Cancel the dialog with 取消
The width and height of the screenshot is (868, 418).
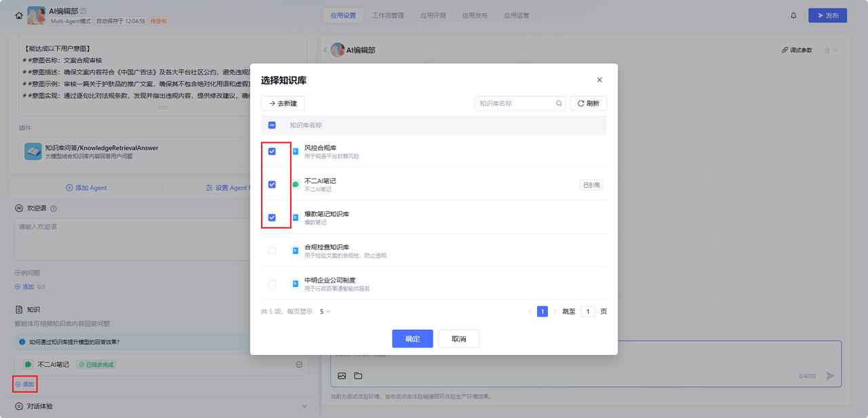pyautogui.click(x=459, y=339)
